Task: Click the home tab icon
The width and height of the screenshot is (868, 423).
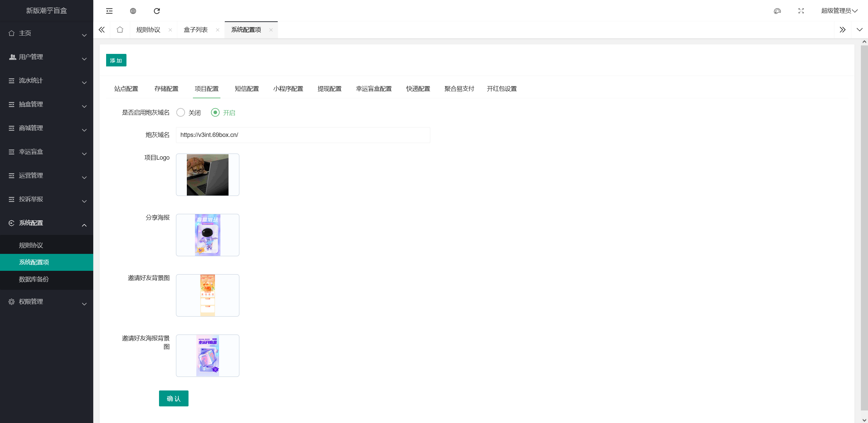Action: 120,30
